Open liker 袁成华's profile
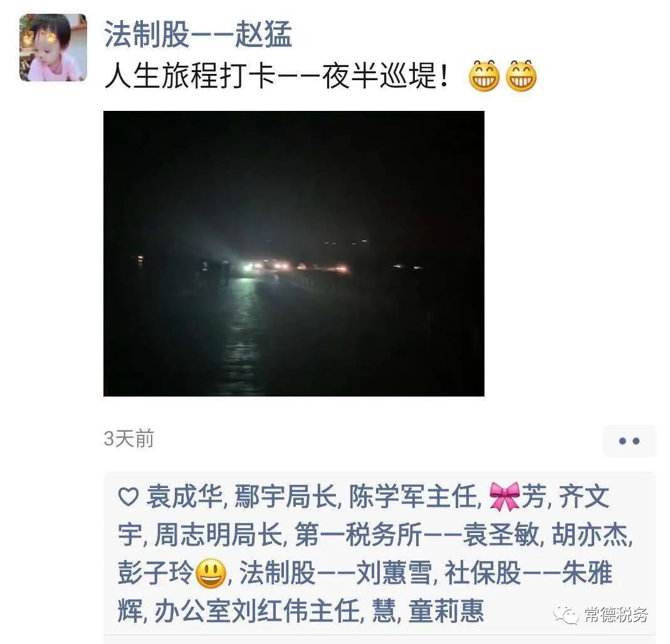The width and height of the screenshot is (670, 644). click(x=184, y=497)
